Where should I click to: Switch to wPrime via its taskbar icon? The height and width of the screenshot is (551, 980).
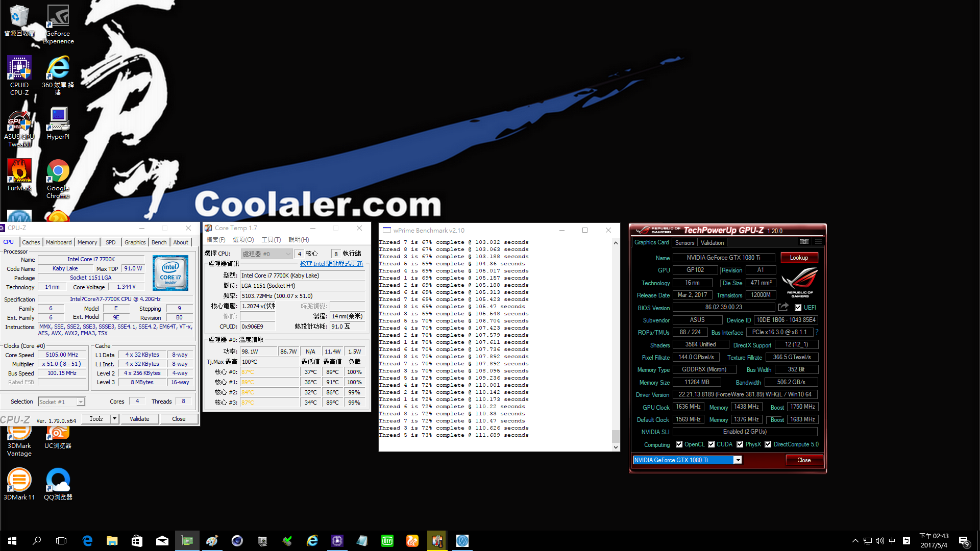[462, 541]
